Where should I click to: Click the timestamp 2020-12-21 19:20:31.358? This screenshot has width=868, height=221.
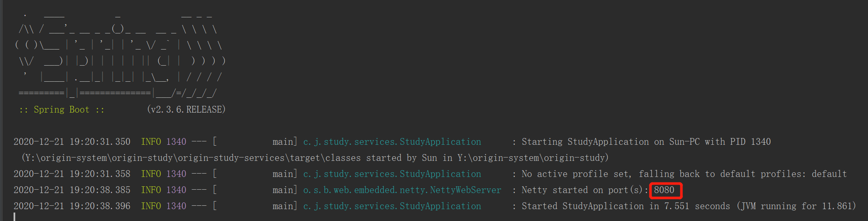[x=72, y=174]
